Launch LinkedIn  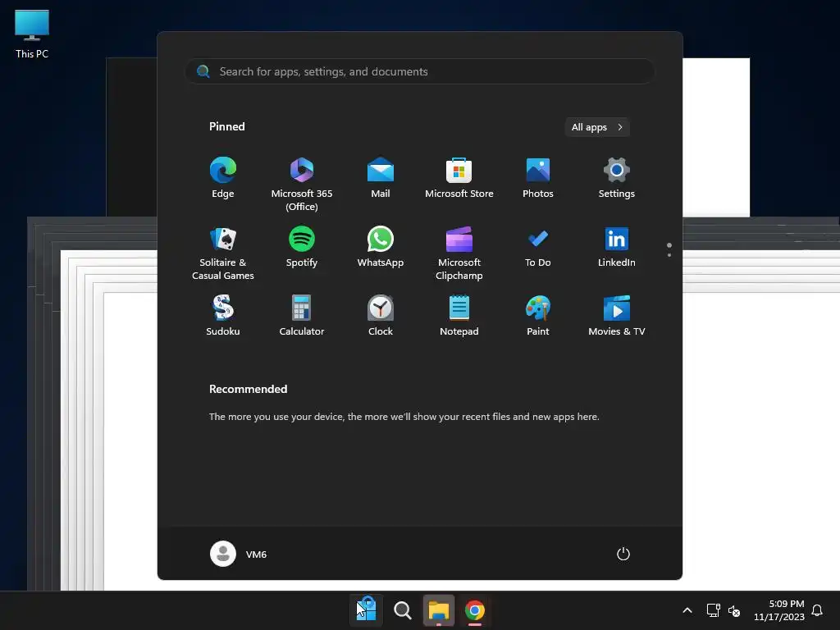click(x=617, y=247)
